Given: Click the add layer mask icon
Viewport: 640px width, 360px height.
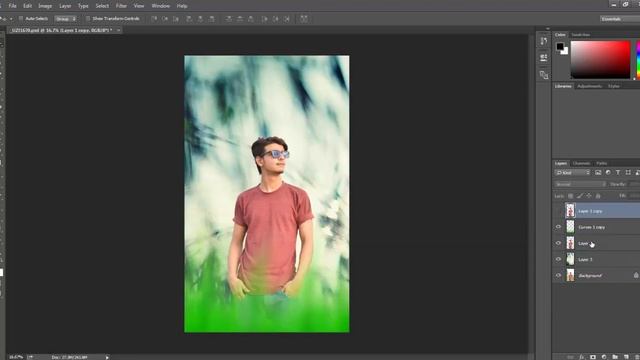Looking at the screenshot, I should (x=593, y=357).
